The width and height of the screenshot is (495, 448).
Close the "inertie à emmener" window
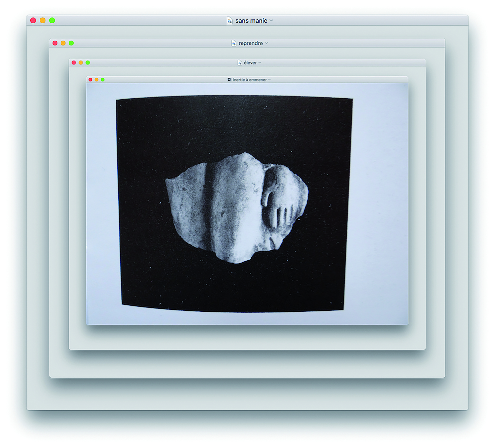90,80
